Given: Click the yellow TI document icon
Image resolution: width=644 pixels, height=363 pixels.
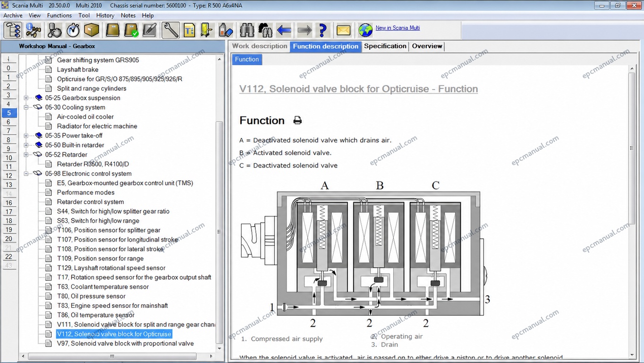Looking at the screenshot, I should [189, 30].
